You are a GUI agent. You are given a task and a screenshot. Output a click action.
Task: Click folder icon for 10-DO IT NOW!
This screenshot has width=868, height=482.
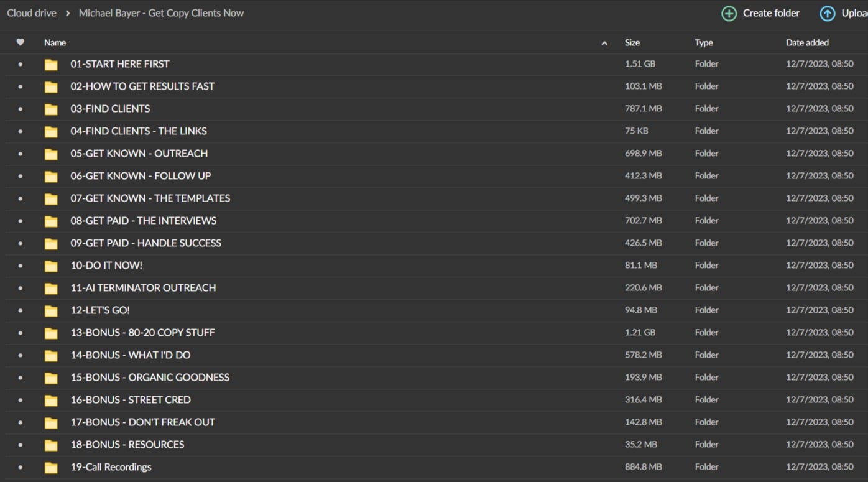pos(51,266)
